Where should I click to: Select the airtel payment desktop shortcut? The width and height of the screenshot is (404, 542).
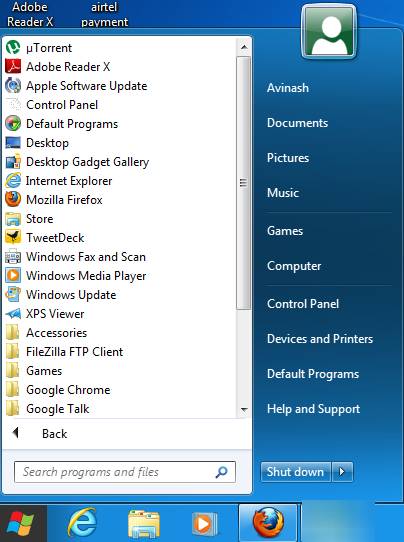(104, 15)
